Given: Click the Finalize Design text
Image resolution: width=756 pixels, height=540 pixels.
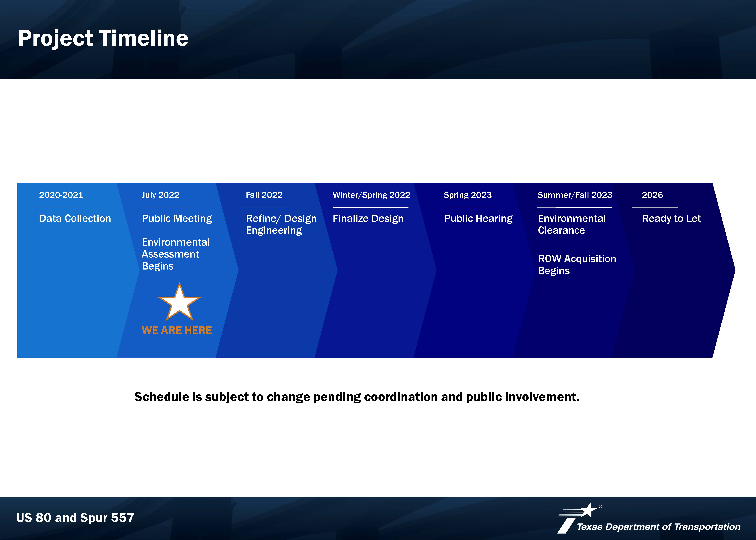Looking at the screenshot, I should point(368,219).
